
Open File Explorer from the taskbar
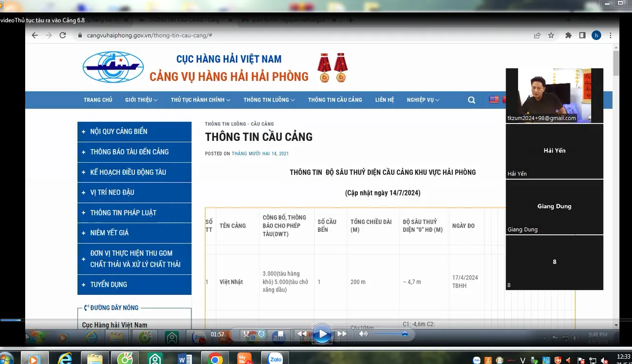pyautogui.click(x=95, y=359)
